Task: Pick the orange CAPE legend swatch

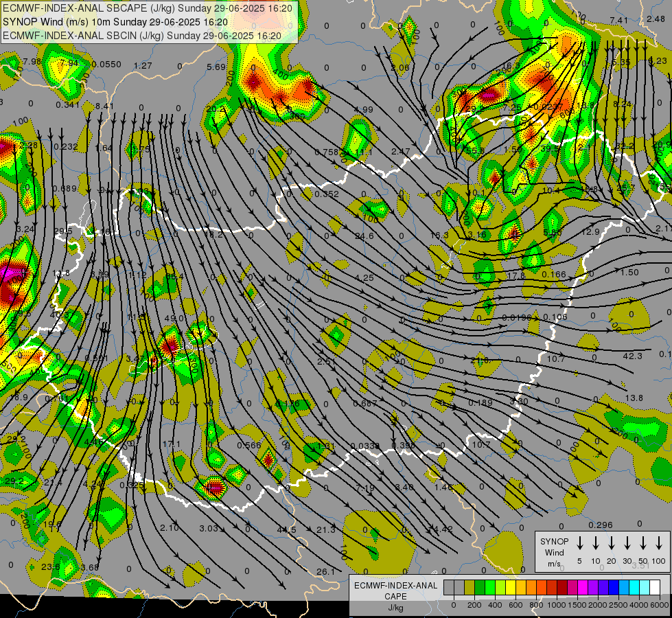Action: click(x=531, y=587)
